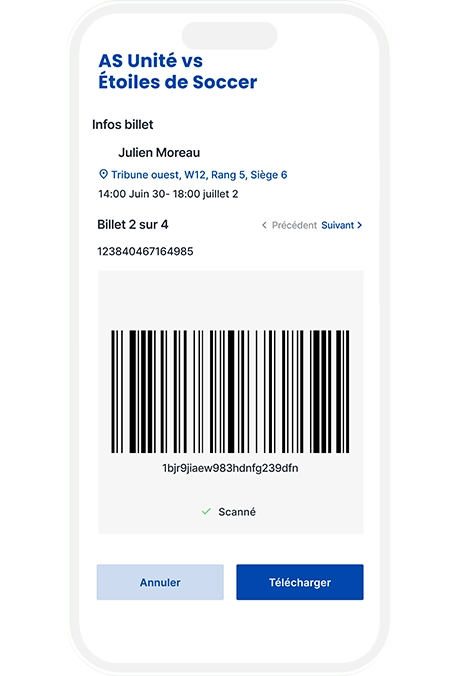This screenshot has height=676, width=459.
Task: Click the AS Unité vs Étoiles title
Action: click(178, 72)
